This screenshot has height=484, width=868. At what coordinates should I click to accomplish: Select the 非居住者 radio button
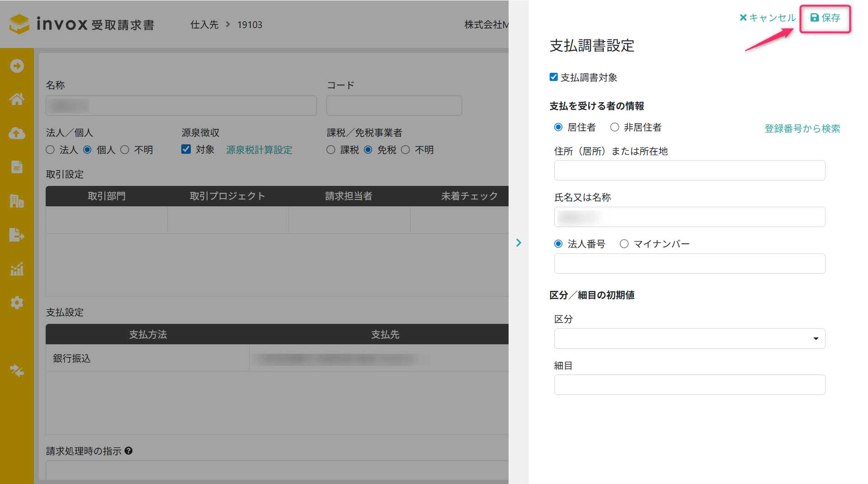(x=614, y=128)
